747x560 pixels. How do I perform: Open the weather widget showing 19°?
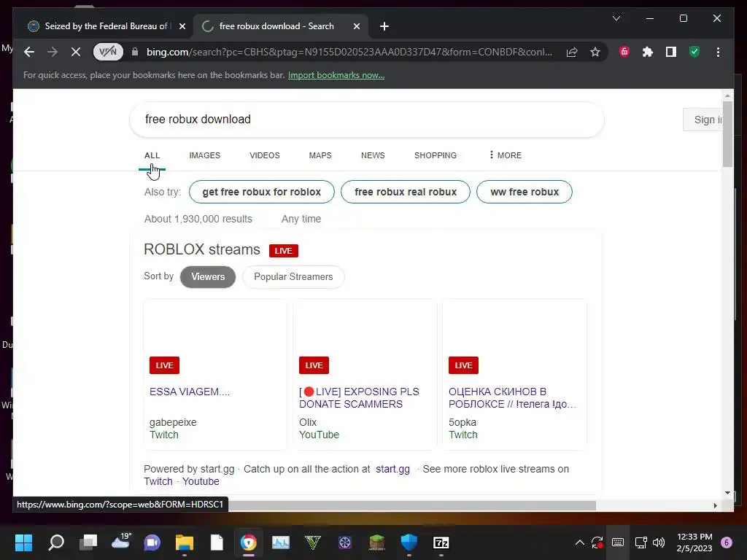(121, 542)
